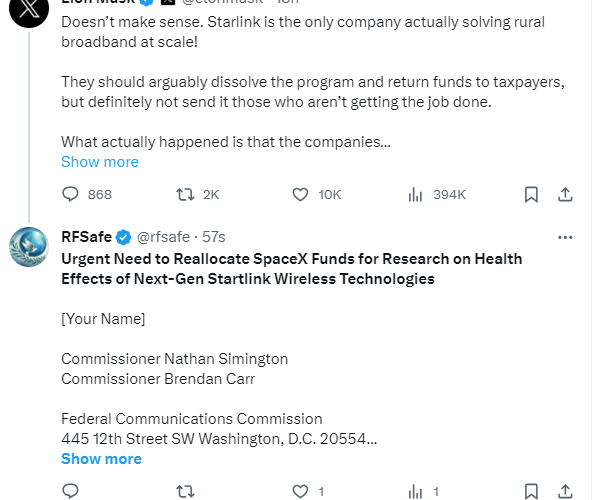The height and width of the screenshot is (500, 615).
Task: Like the tweet with 10K likes
Action: pyautogui.click(x=300, y=194)
